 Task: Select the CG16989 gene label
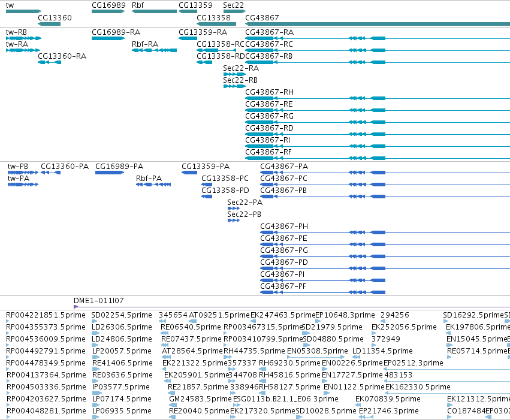pos(108,5)
